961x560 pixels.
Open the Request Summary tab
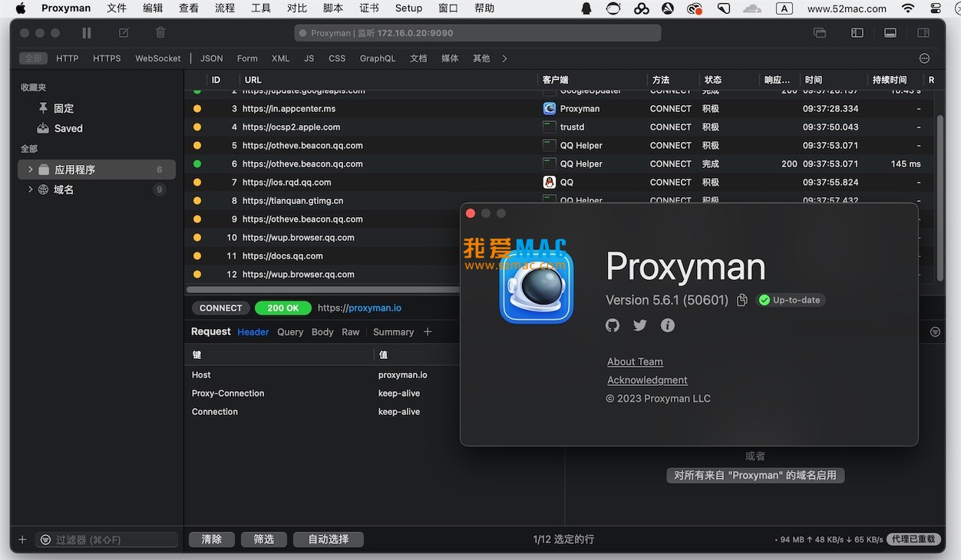(x=394, y=332)
